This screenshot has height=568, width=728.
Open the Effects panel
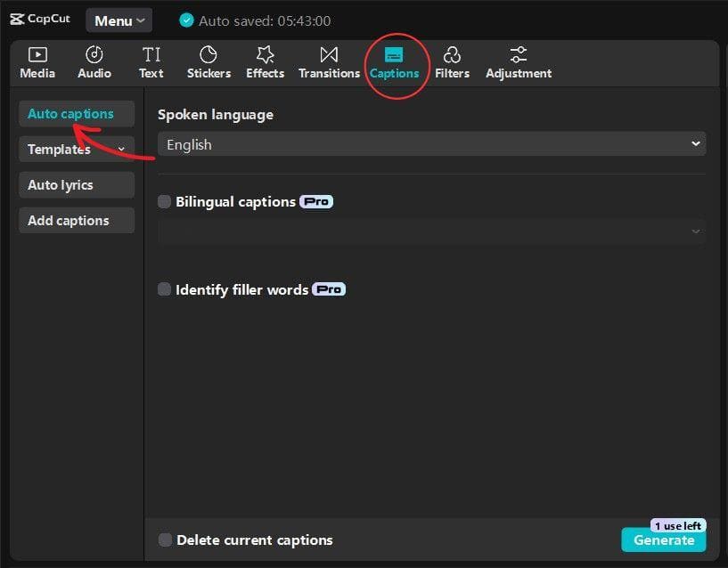[x=266, y=62]
